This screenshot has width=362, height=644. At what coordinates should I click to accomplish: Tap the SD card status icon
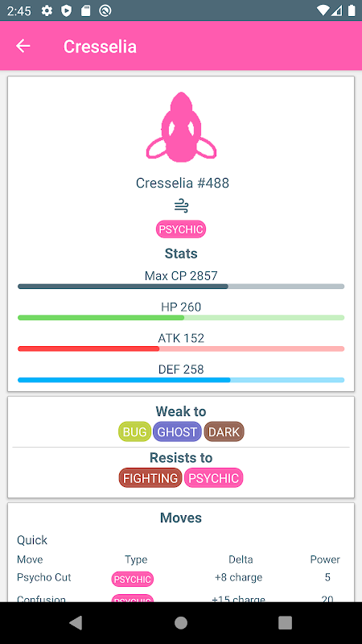[x=85, y=10]
